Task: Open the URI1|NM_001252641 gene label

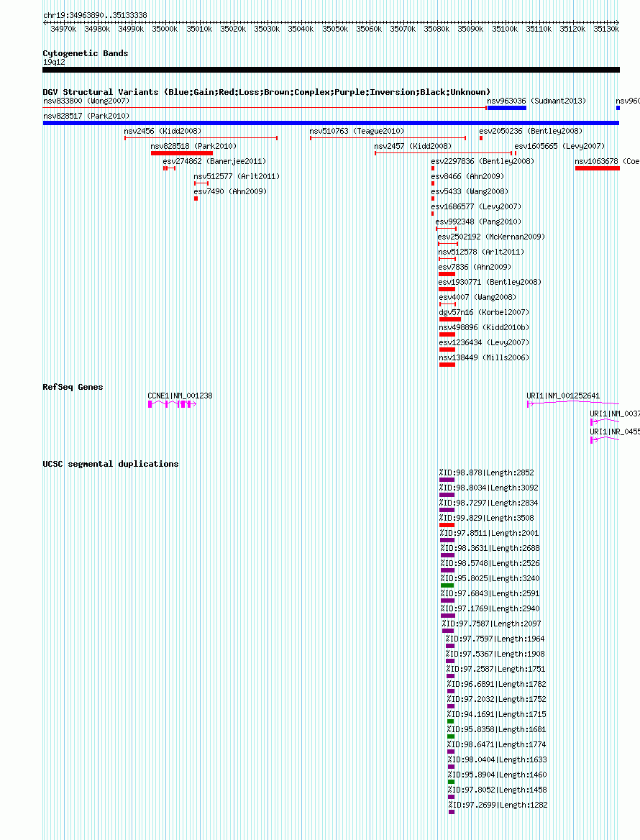Action: coord(563,396)
